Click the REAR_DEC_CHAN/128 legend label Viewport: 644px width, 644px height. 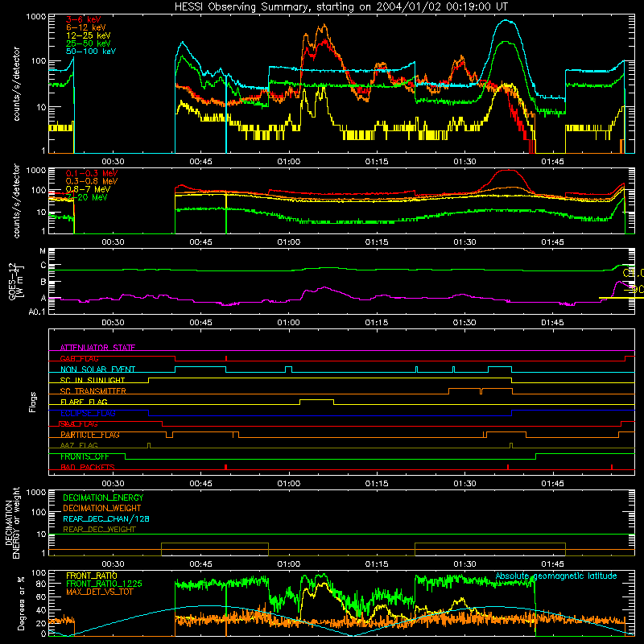pyautogui.click(x=106, y=518)
